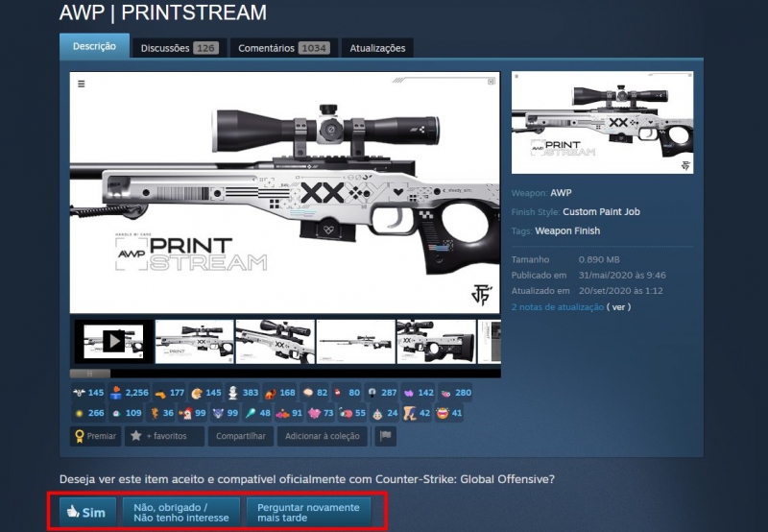This screenshot has height=532, width=768.
Task: Click the Compartilhar button
Action: [x=241, y=436]
